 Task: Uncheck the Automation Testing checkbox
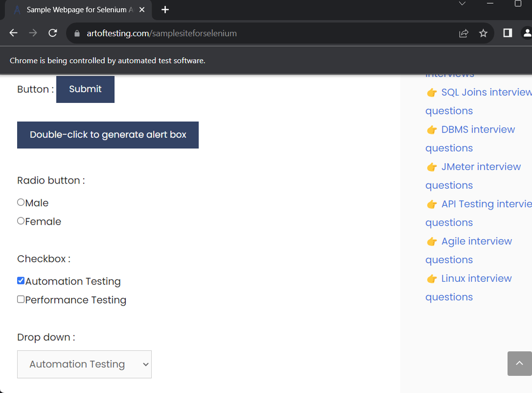(x=21, y=281)
